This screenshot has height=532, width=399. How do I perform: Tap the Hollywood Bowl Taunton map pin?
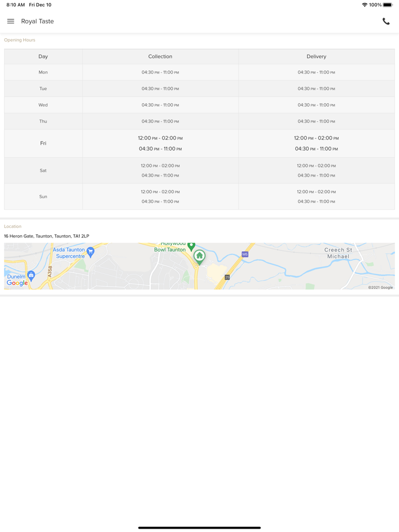(x=192, y=246)
